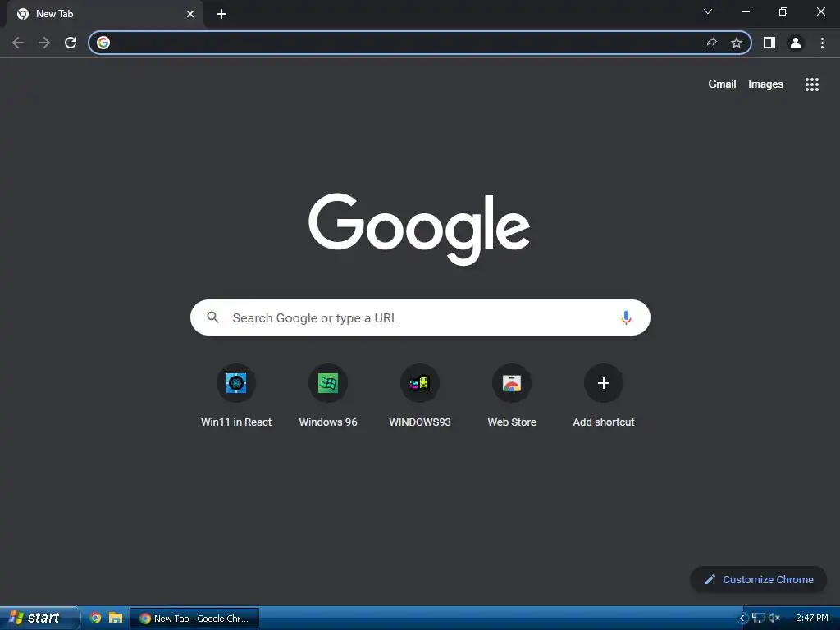Open the profile avatar menu
Viewport: 840px width, 630px height.
(796, 43)
